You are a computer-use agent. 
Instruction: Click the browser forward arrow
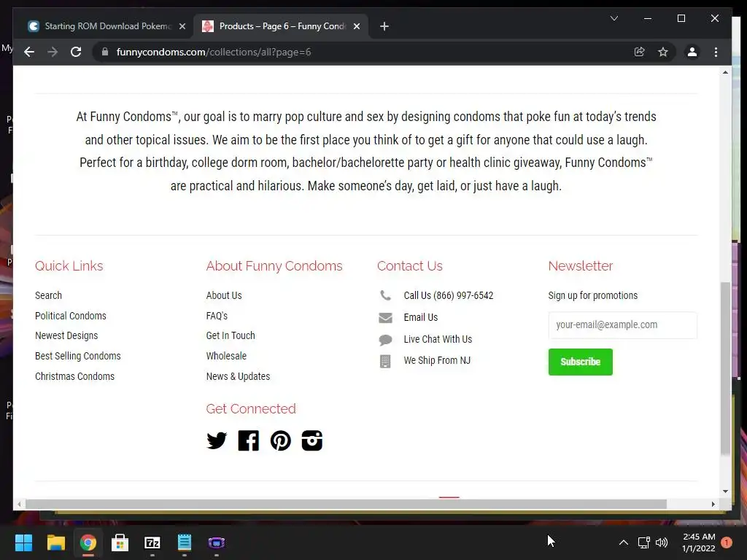(x=53, y=52)
